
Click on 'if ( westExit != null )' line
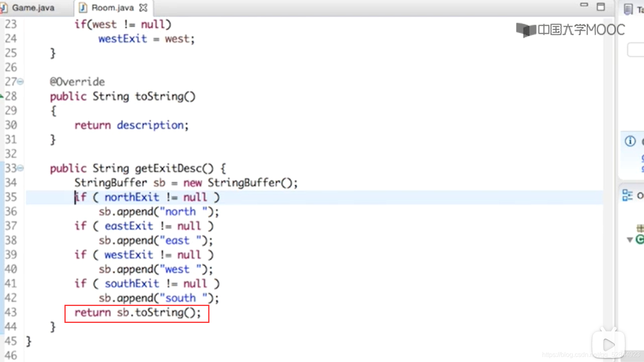(x=144, y=255)
